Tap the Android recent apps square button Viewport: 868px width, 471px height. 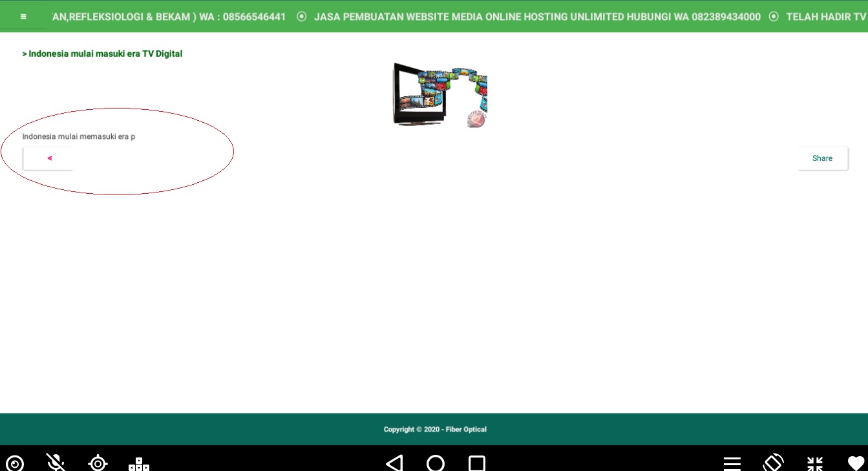(x=477, y=463)
